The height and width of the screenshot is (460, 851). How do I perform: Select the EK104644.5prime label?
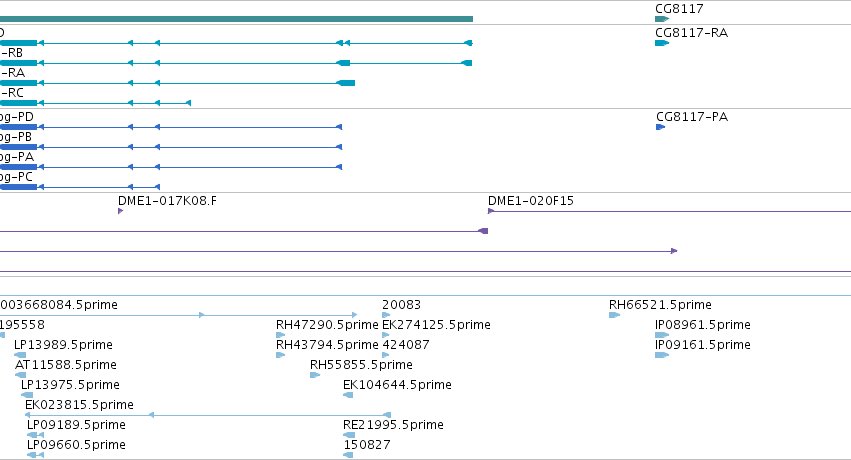(x=397, y=385)
